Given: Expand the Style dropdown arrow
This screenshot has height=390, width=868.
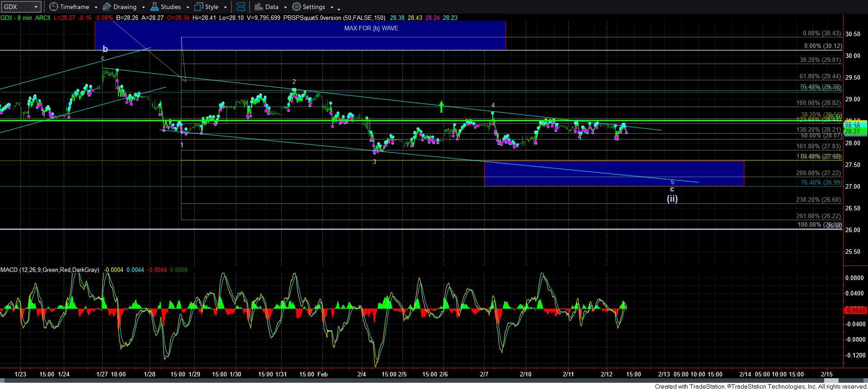Looking at the screenshot, I should point(225,7).
